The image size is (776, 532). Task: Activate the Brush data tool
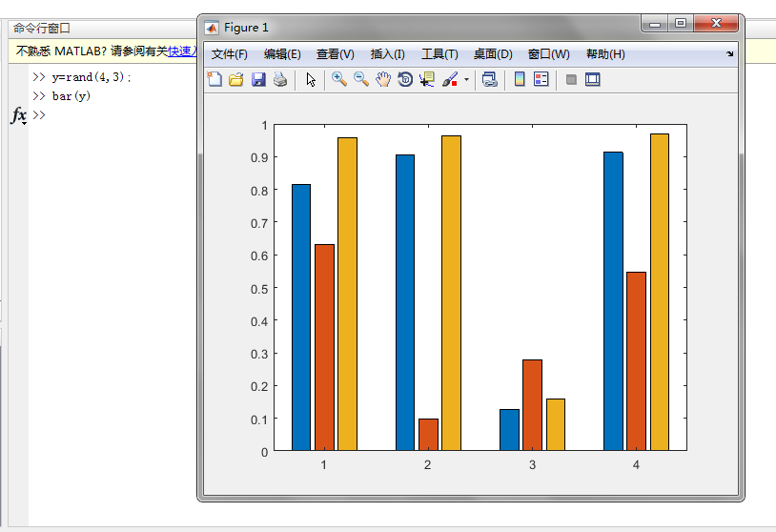click(x=450, y=79)
